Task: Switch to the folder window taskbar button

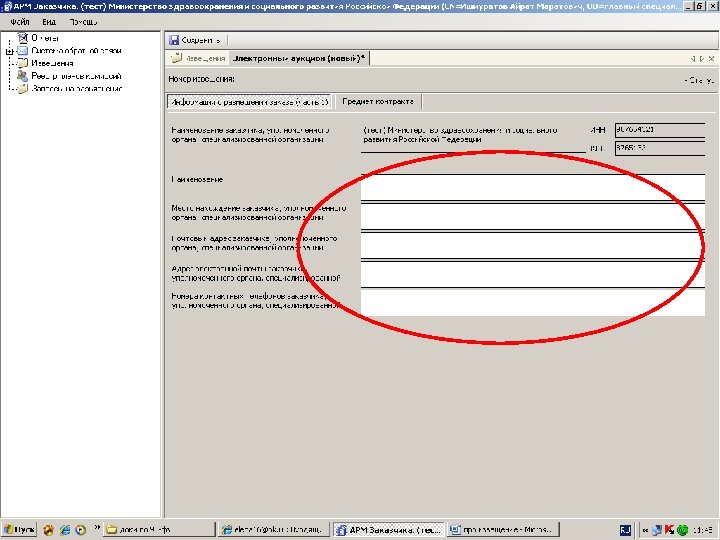Action: pos(159,529)
